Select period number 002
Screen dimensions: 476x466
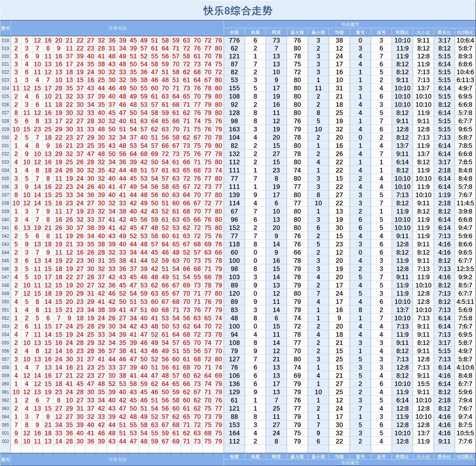[x=5, y=441]
